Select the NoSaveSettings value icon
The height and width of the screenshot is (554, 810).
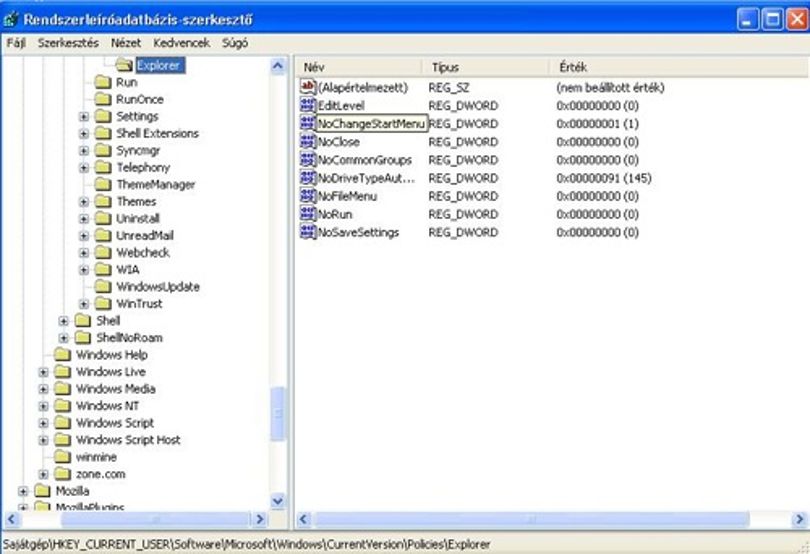308,232
